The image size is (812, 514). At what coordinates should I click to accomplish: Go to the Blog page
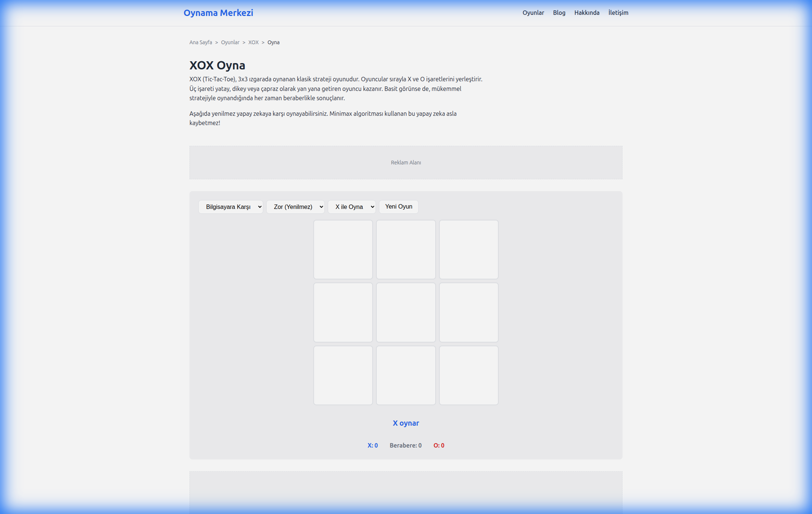point(559,13)
